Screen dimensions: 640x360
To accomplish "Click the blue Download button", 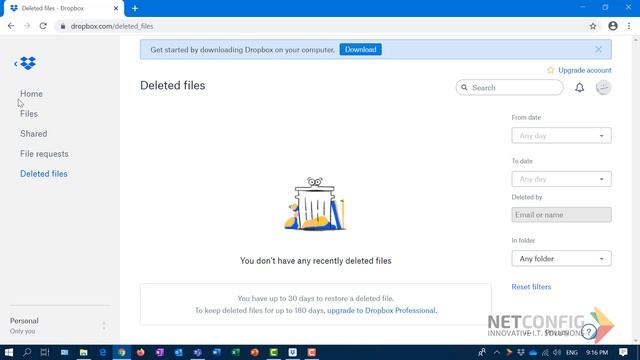I will (x=360, y=49).
